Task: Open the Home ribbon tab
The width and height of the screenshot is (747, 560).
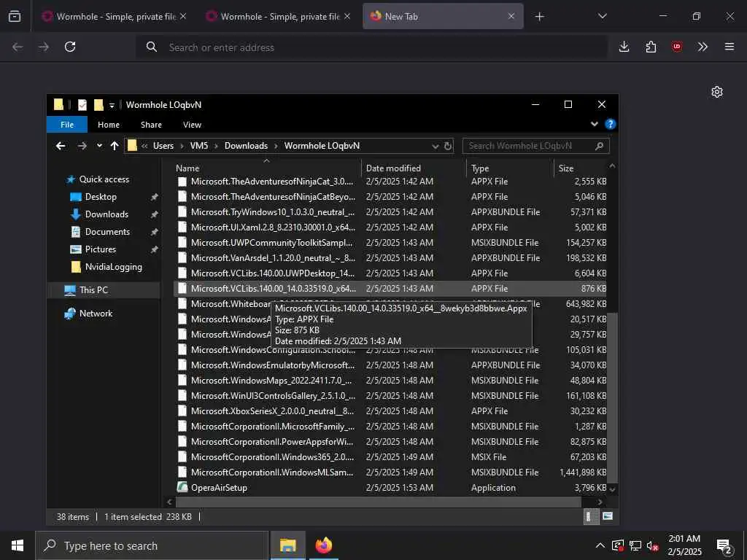Action: pyautogui.click(x=109, y=125)
